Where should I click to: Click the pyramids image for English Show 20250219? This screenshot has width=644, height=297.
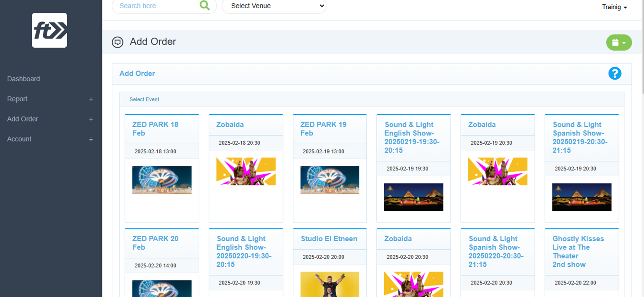click(x=413, y=197)
